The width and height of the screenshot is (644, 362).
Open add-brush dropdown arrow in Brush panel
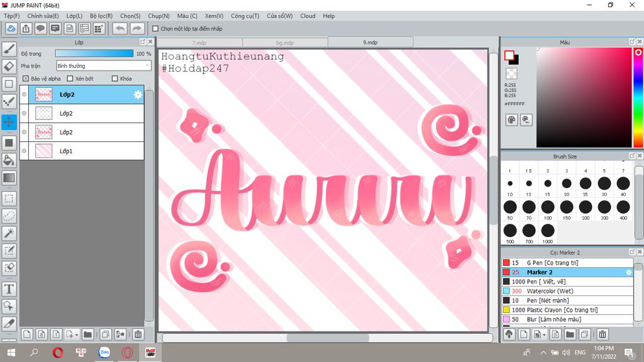[544, 334]
